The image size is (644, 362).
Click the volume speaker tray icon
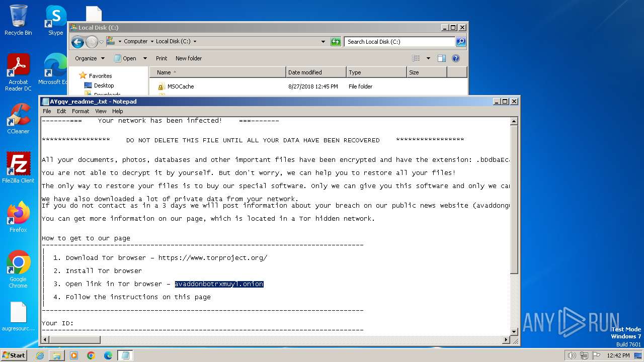pyautogui.click(x=572, y=355)
